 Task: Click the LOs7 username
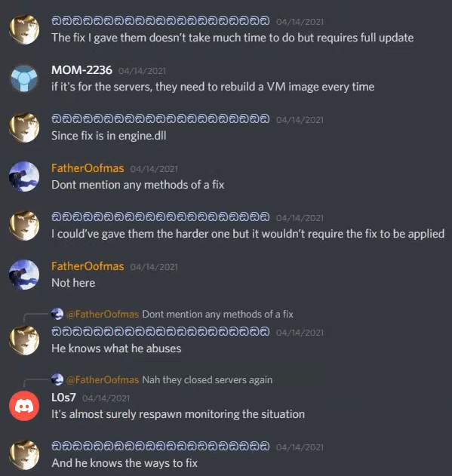pos(63,398)
